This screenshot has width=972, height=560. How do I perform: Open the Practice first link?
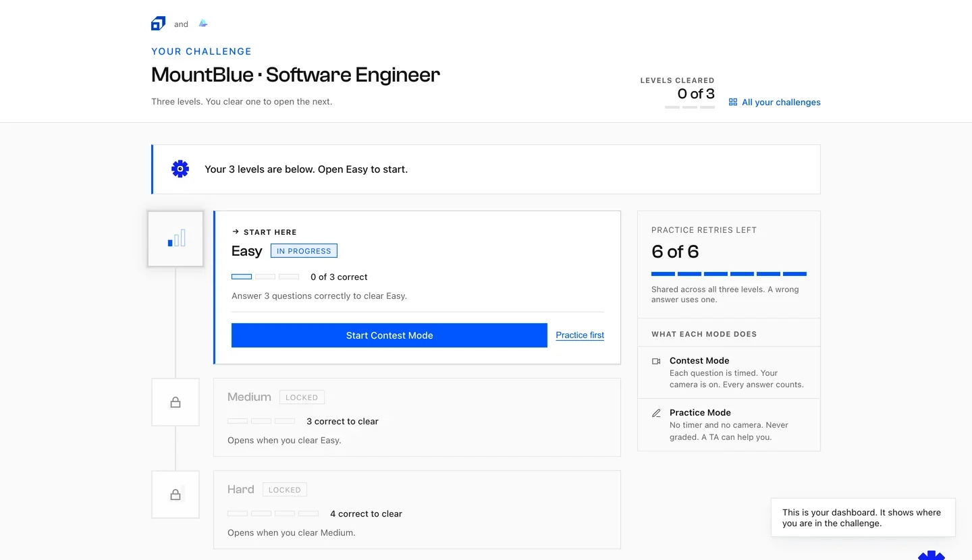(580, 335)
